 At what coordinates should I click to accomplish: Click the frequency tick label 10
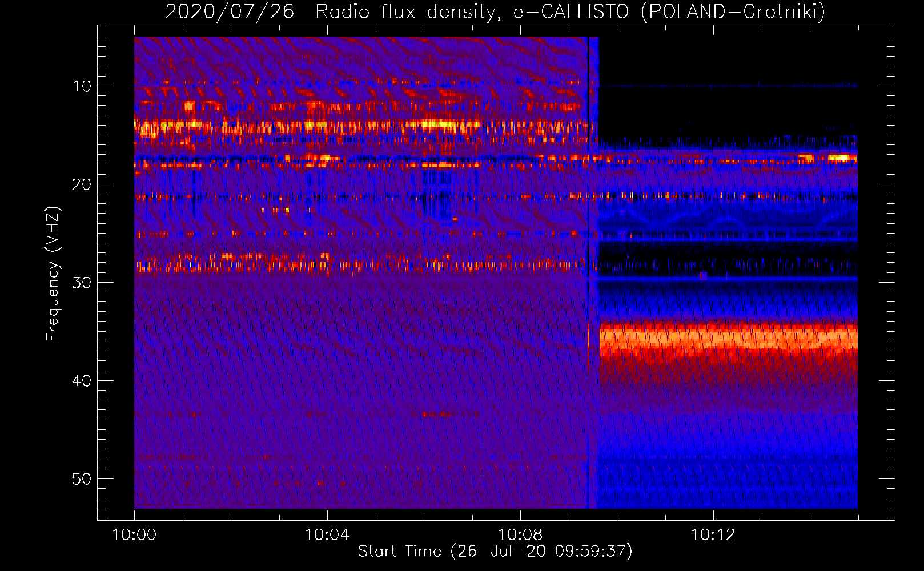[82, 86]
